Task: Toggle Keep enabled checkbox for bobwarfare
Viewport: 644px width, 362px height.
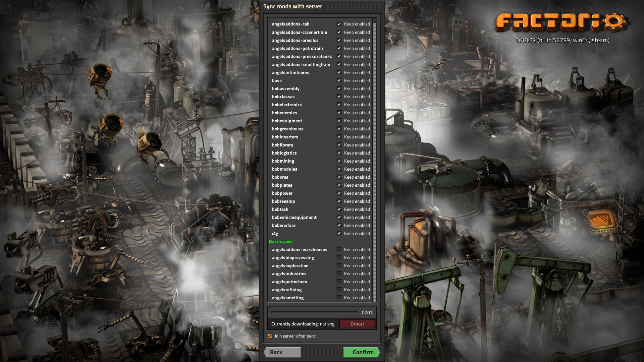Action: point(339,225)
